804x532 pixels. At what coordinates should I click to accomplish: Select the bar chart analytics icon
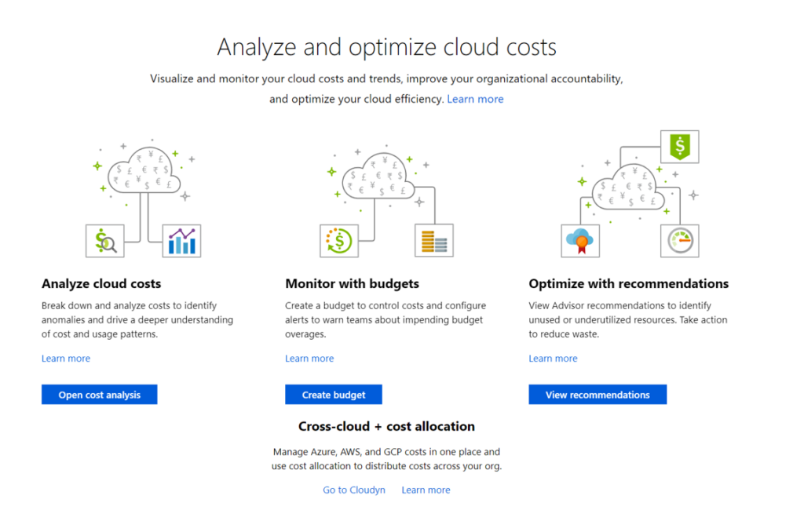pos(181,240)
